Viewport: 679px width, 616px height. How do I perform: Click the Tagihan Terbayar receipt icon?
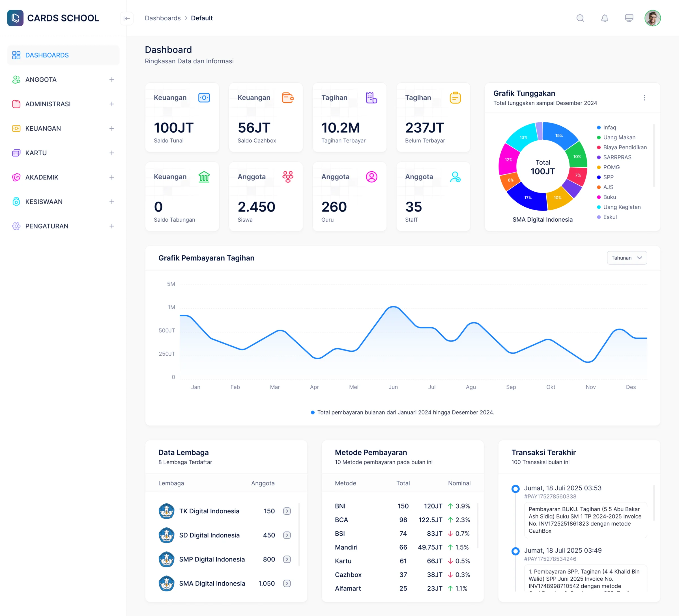[371, 98]
